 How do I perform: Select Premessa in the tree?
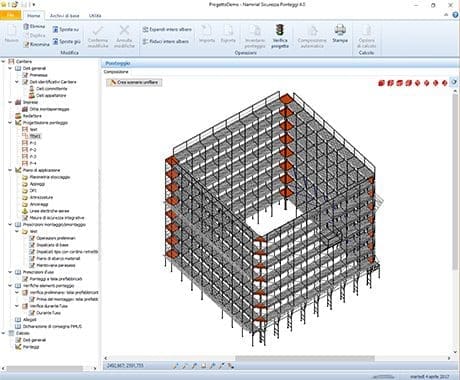(x=38, y=75)
